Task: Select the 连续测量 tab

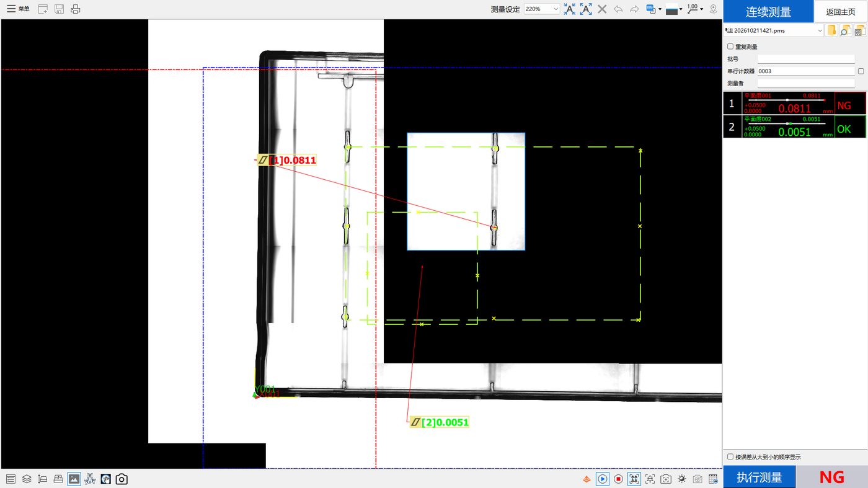Action: (x=768, y=12)
